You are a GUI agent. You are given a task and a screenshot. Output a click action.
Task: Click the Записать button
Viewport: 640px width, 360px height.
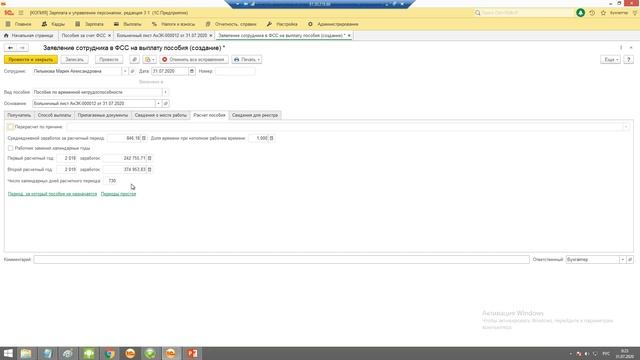[x=75, y=60]
